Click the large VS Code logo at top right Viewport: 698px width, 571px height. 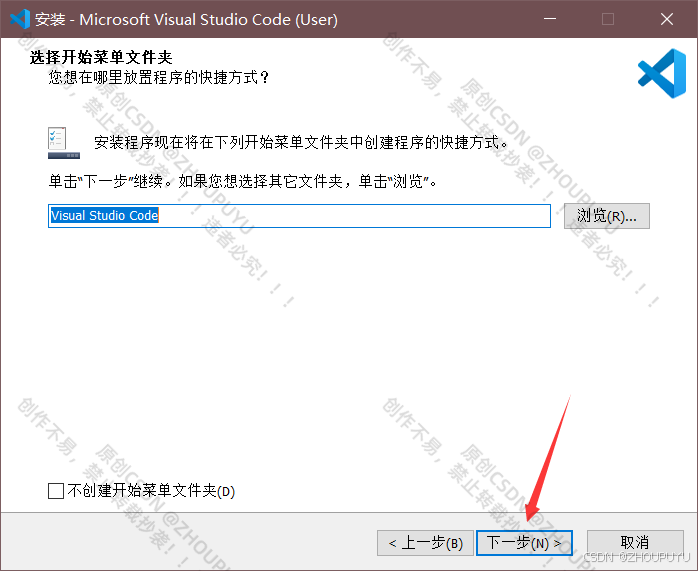662,73
